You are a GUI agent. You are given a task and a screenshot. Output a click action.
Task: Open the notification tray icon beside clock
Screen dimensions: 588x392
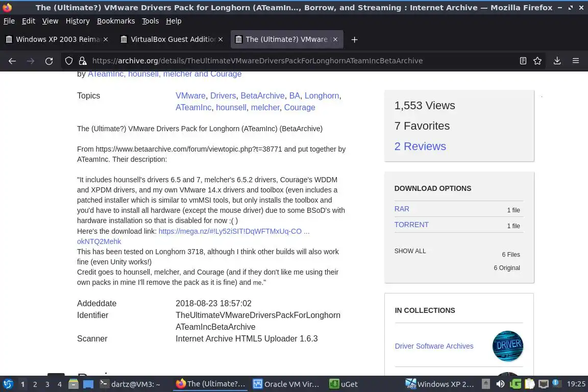(557, 383)
